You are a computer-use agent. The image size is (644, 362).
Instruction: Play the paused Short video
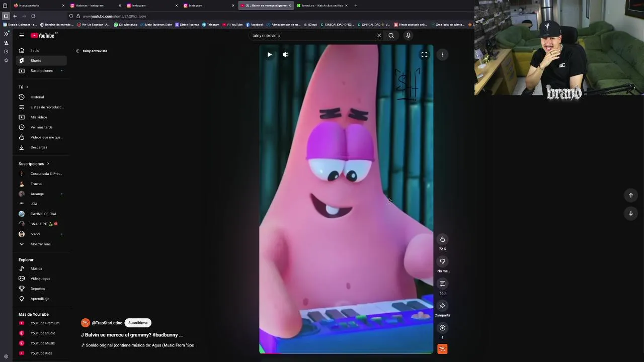pyautogui.click(x=269, y=54)
